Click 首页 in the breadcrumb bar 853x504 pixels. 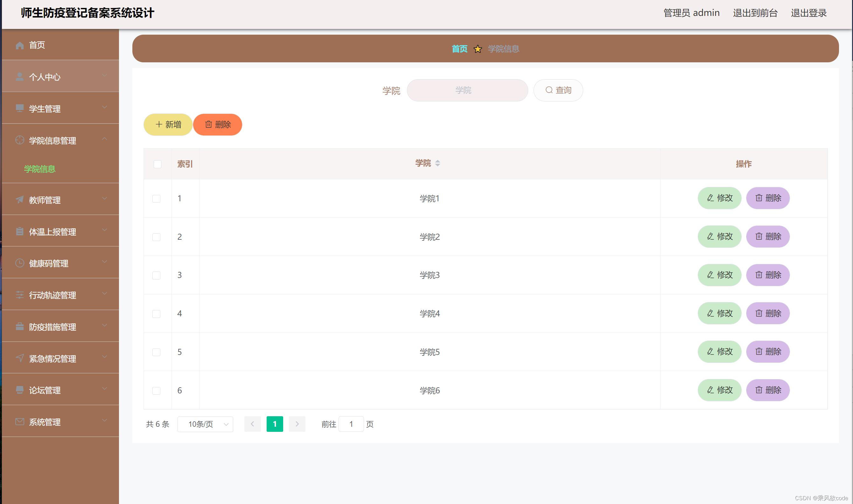(459, 49)
